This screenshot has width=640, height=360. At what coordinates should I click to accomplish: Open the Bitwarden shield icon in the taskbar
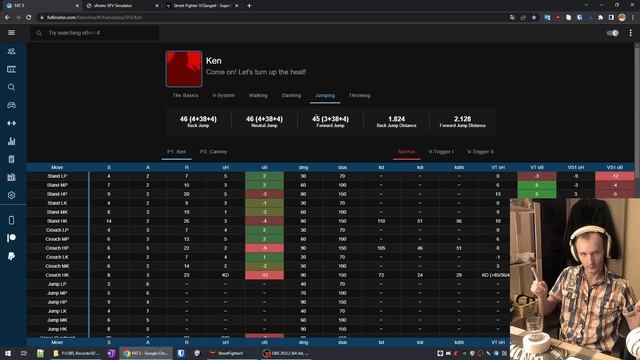(x=181, y=353)
